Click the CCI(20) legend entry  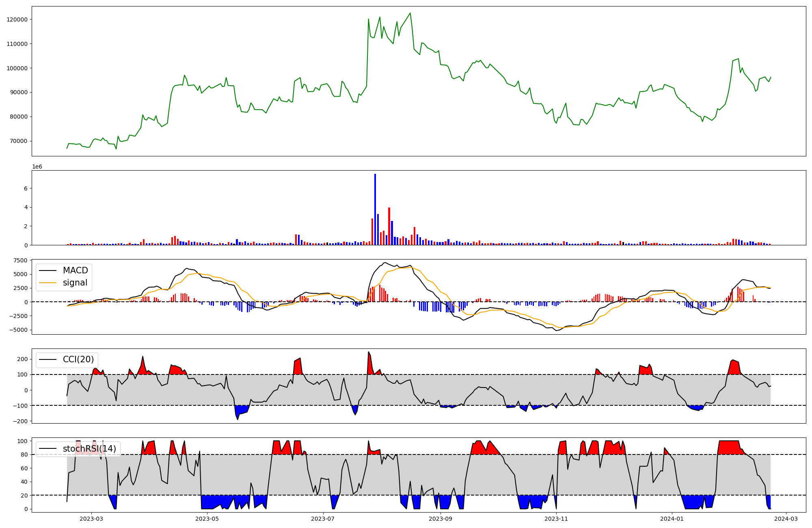[78, 359]
